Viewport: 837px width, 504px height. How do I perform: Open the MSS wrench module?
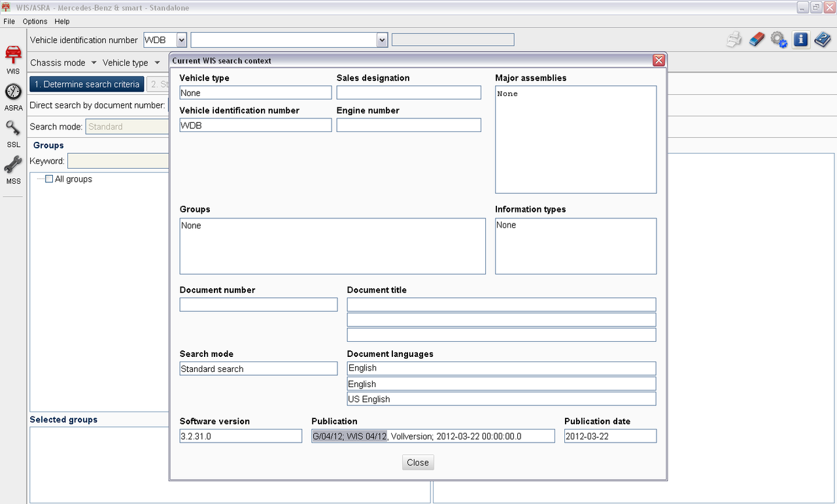pyautogui.click(x=13, y=171)
